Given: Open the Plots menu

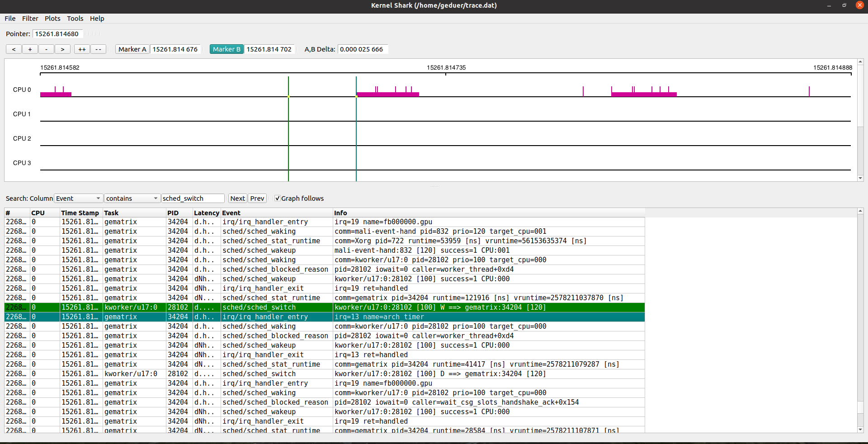Looking at the screenshot, I should click(x=52, y=19).
